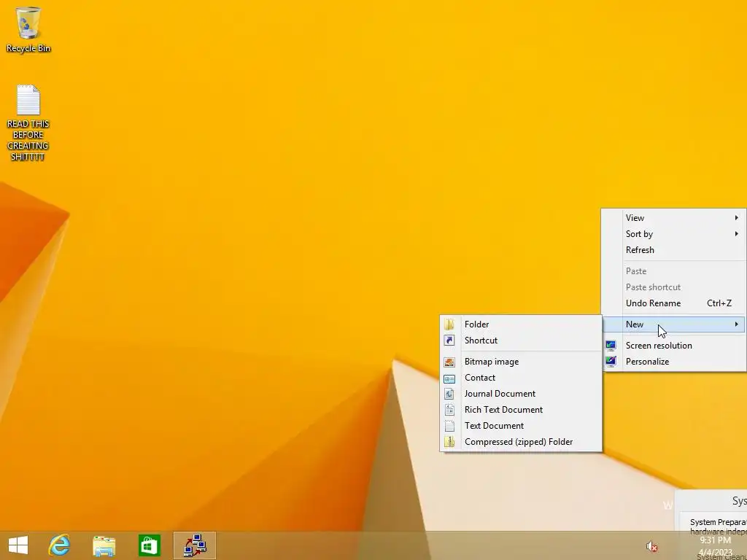Choose Personalize from the context menu
Viewport: 747px width, 560px height.
[673, 362]
